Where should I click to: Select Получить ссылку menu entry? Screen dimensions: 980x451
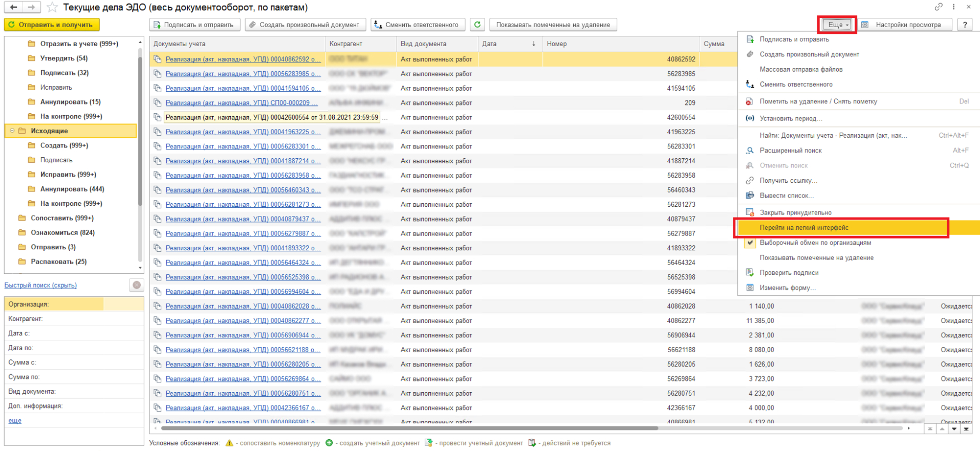click(788, 181)
